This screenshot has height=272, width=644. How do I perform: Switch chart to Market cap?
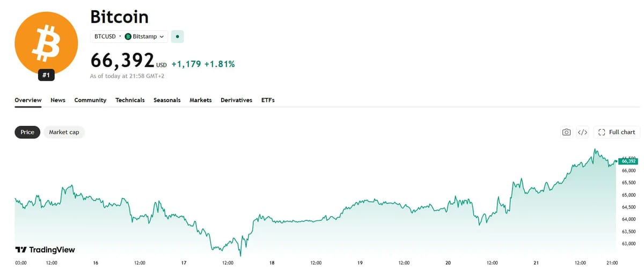coord(64,132)
